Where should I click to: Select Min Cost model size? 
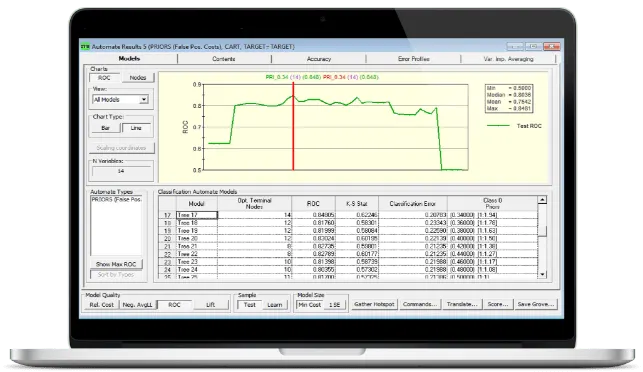point(309,305)
